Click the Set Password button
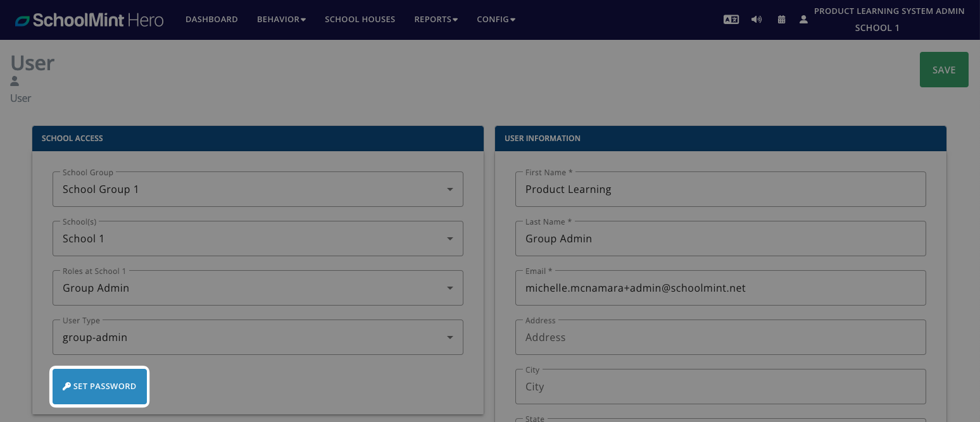Viewport: 980px width, 422px height. 99,387
